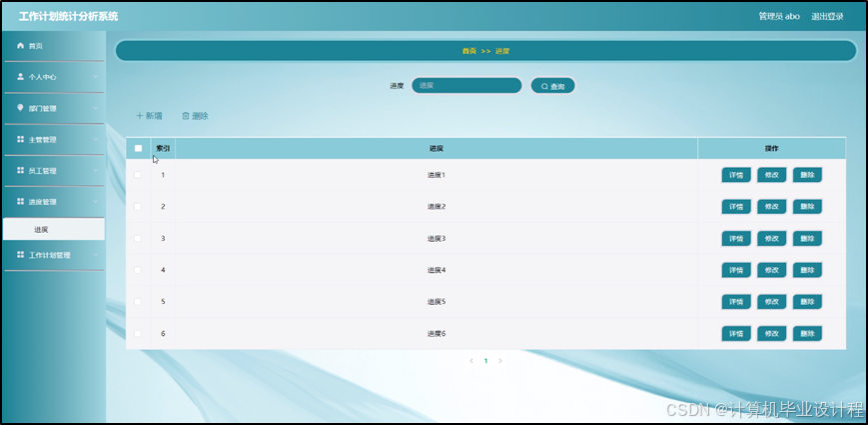Screen dimensions: 868x425
Task: Click the person icon beside 个人中心
Action: click(21, 76)
